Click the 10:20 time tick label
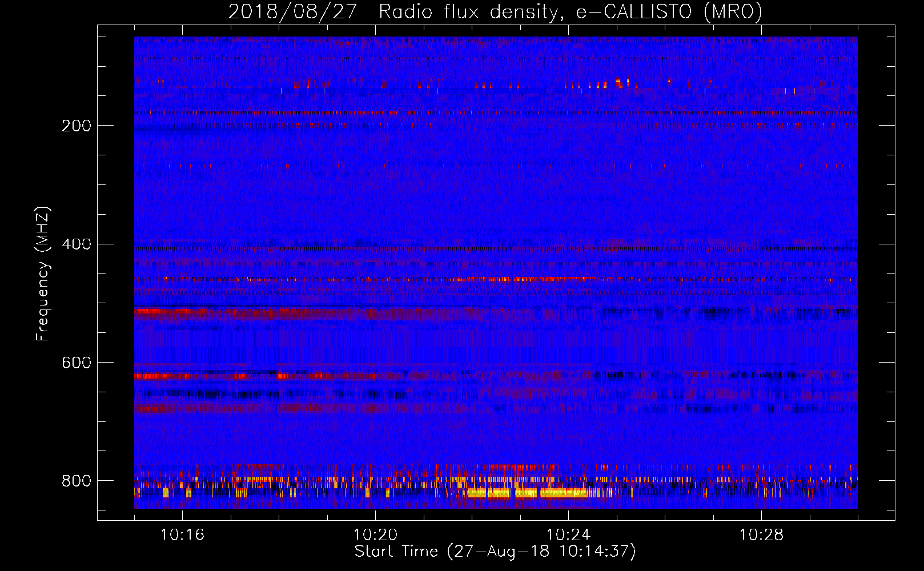 point(375,535)
